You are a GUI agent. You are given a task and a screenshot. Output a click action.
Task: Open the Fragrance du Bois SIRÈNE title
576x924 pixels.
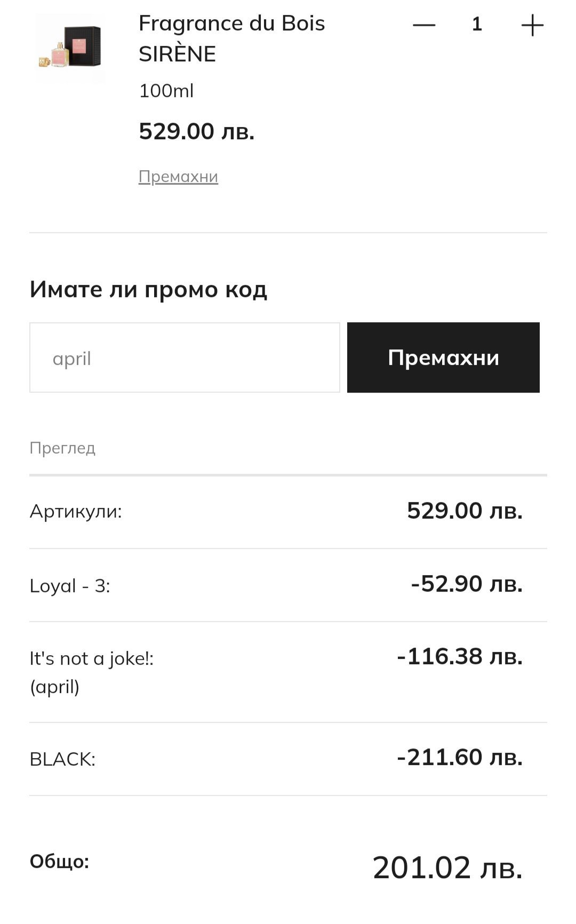point(231,38)
